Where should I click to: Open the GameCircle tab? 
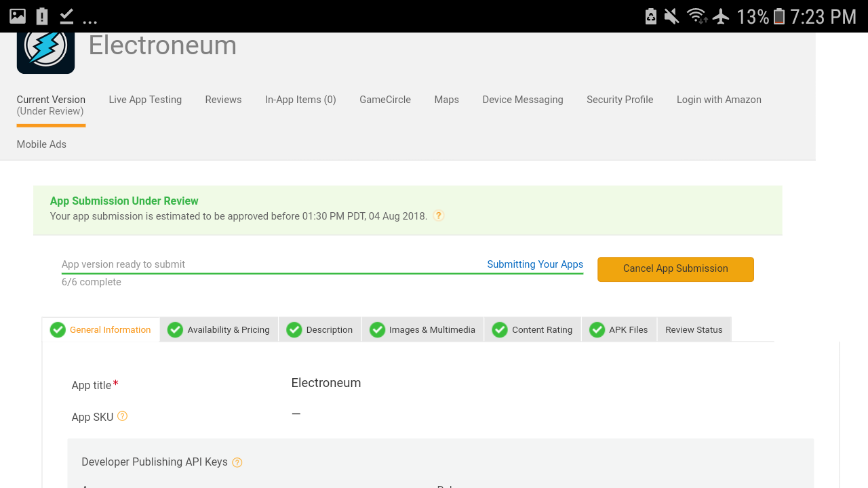click(x=385, y=100)
